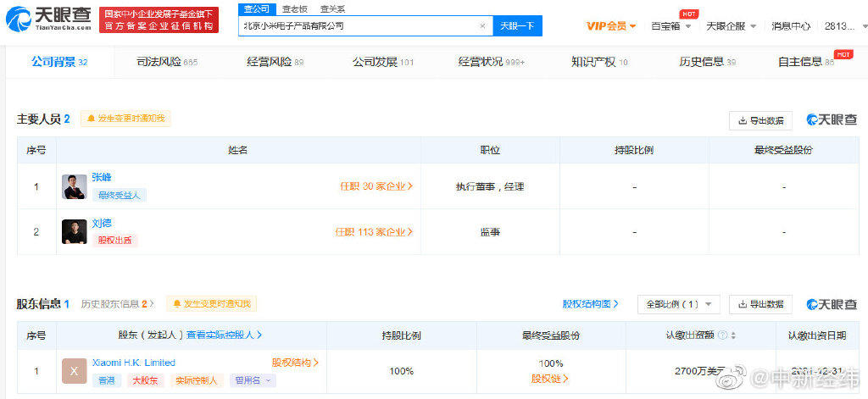Switch to 查老板 search tab
This screenshot has height=399, width=868.
295,8
